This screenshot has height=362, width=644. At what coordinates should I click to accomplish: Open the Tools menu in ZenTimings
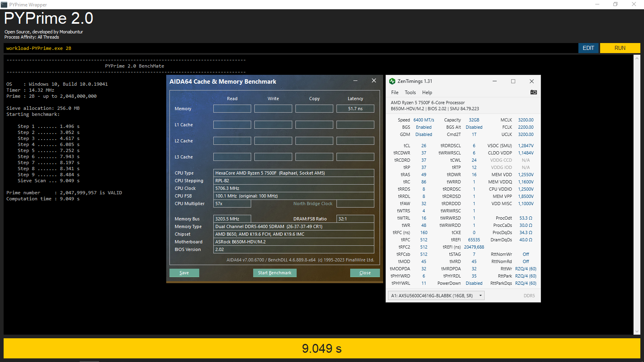410,93
